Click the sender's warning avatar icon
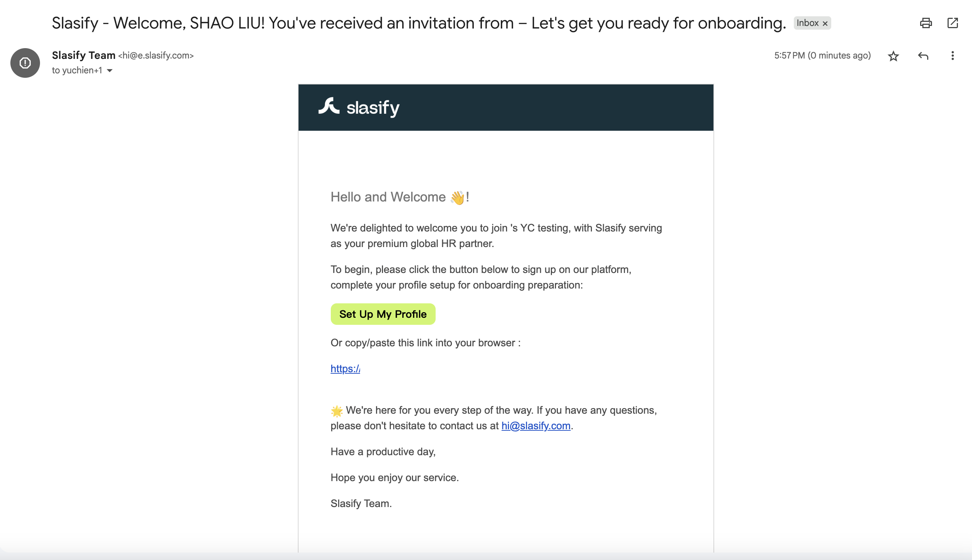Screen dimensions: 972x560 pos(25,63)
